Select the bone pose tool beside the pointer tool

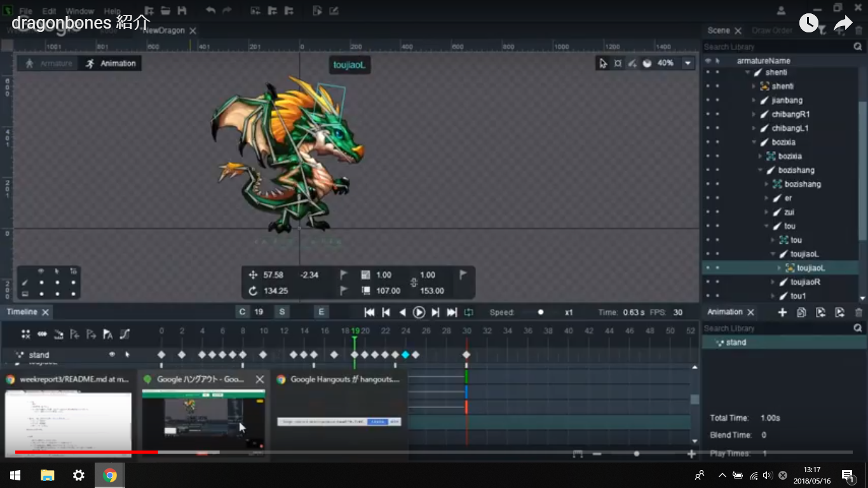618,63
